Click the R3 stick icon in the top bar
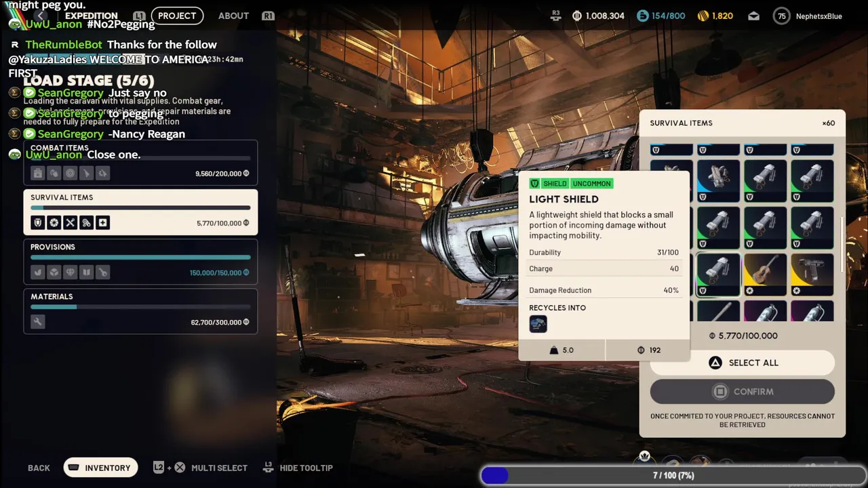 pyautogui.click(x=556, y=15)
